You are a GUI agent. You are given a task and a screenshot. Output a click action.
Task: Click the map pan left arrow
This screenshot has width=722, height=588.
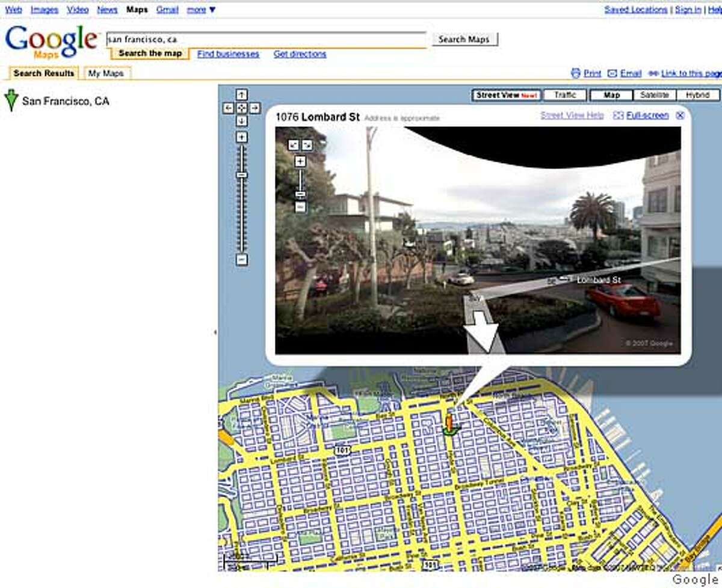[229, 108]
